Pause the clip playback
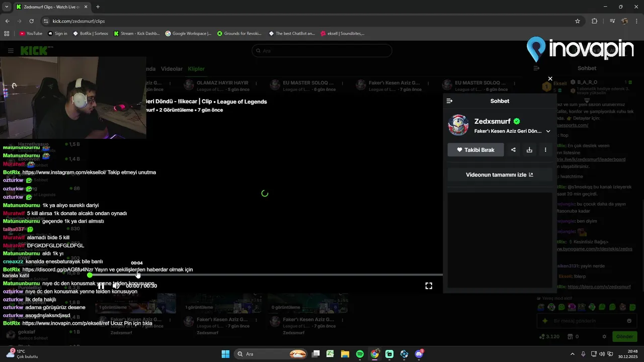 (x=101, y=286)
